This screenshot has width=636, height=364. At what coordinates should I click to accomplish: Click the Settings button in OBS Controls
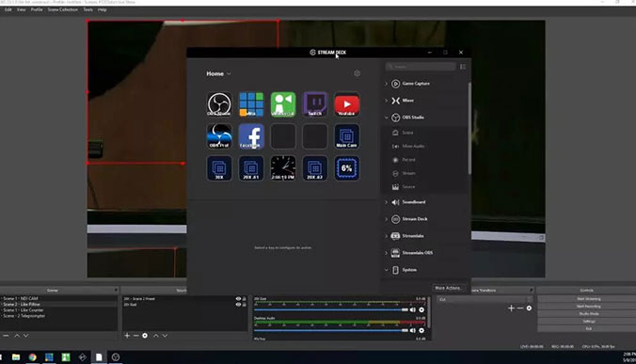tap(588, 321)
